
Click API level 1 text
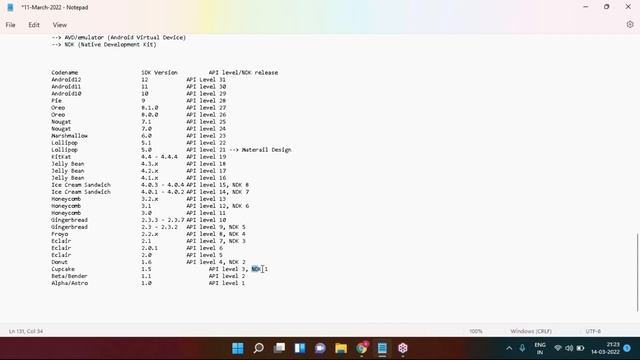tap(227, 283)
